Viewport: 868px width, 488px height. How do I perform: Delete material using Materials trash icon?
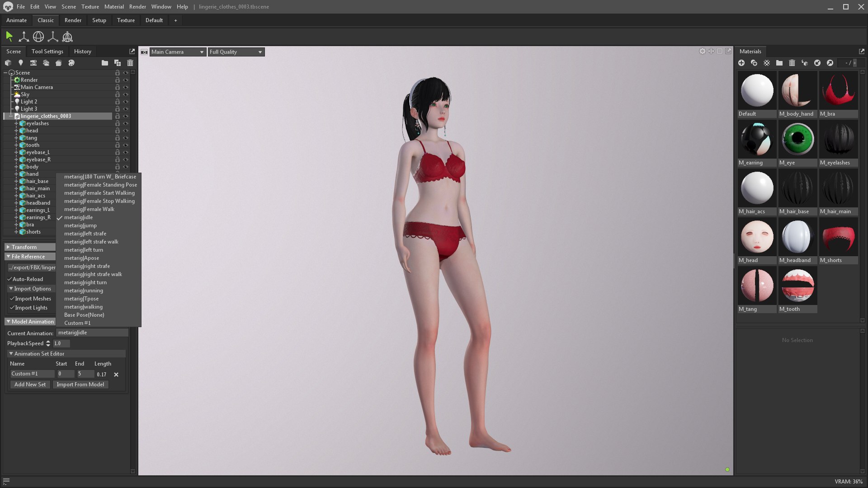(792, 63)
